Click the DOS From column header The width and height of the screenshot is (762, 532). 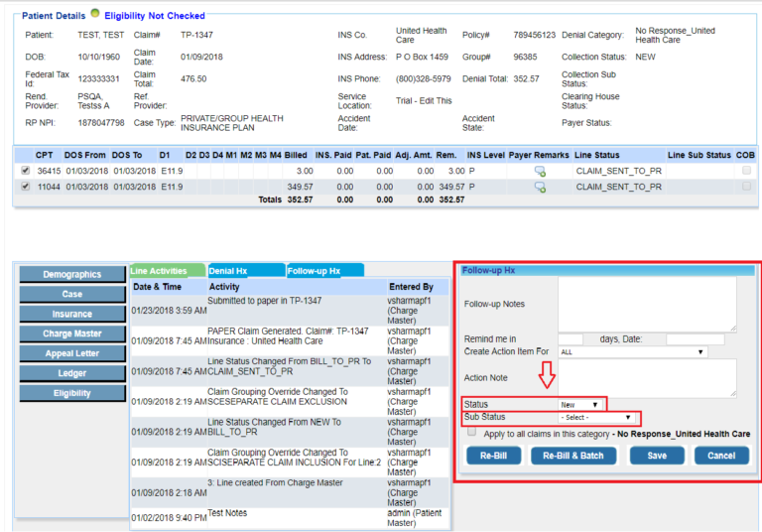coord(85,155)
